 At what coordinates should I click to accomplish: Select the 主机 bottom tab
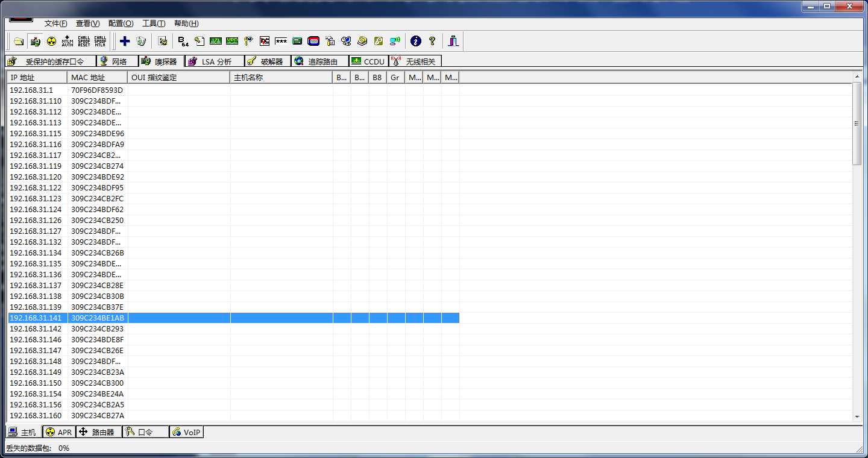click(24, 431)
